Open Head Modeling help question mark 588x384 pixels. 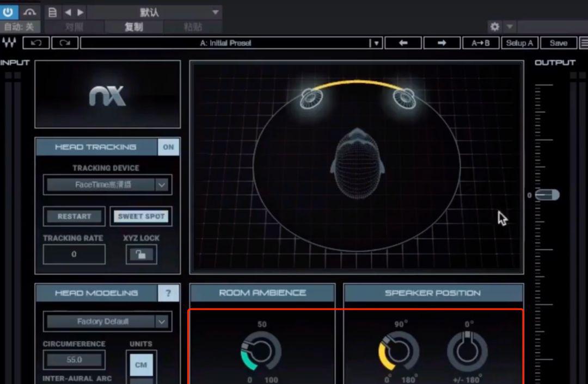click(x=168, y=293)
